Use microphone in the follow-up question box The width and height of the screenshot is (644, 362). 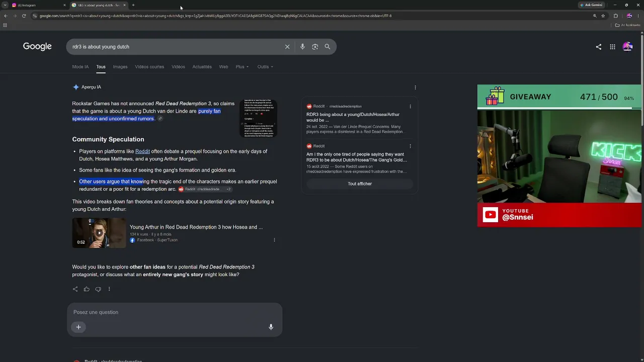tap(271, 327)
